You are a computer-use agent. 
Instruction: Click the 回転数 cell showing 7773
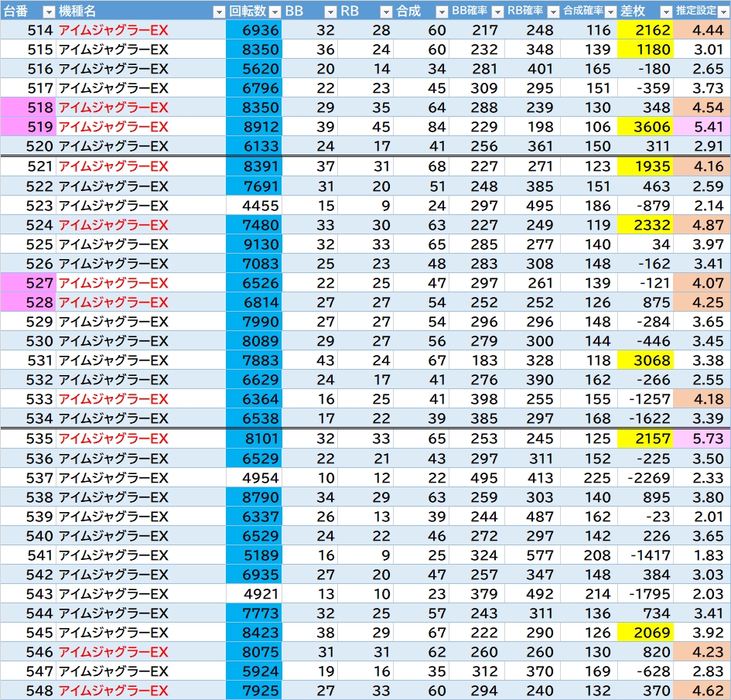254,613
